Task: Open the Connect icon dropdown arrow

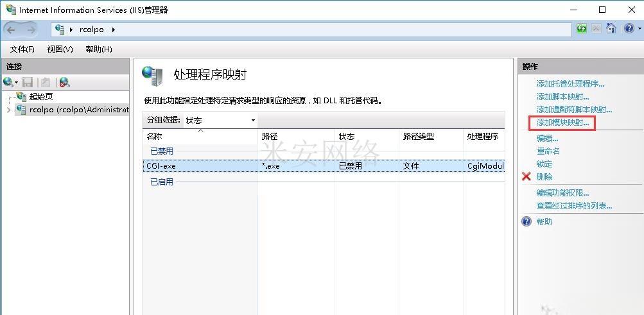Action: pyautogui.click(x=17, y=83)
